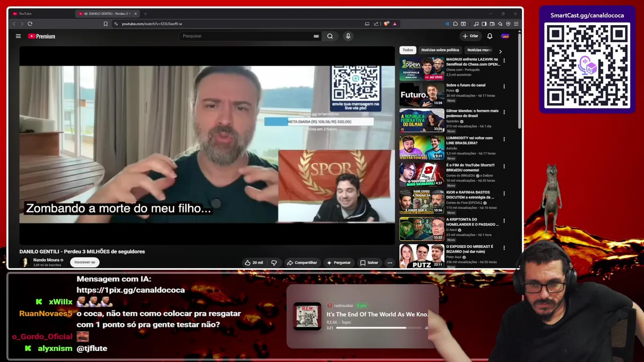Open the Nando Moura channel link

tap(46, 260)
